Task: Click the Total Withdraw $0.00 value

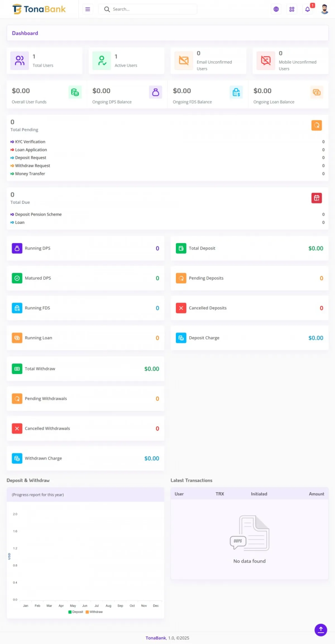Action: pos(152,369)
